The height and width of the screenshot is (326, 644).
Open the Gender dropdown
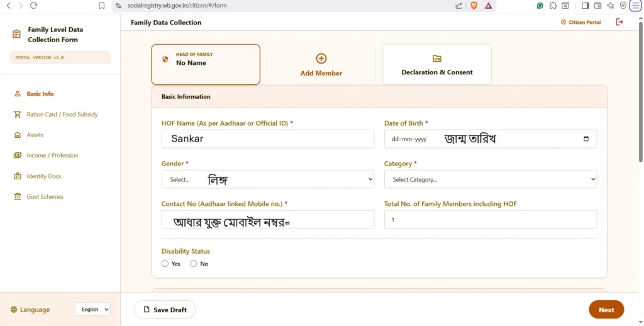[268, 179]
